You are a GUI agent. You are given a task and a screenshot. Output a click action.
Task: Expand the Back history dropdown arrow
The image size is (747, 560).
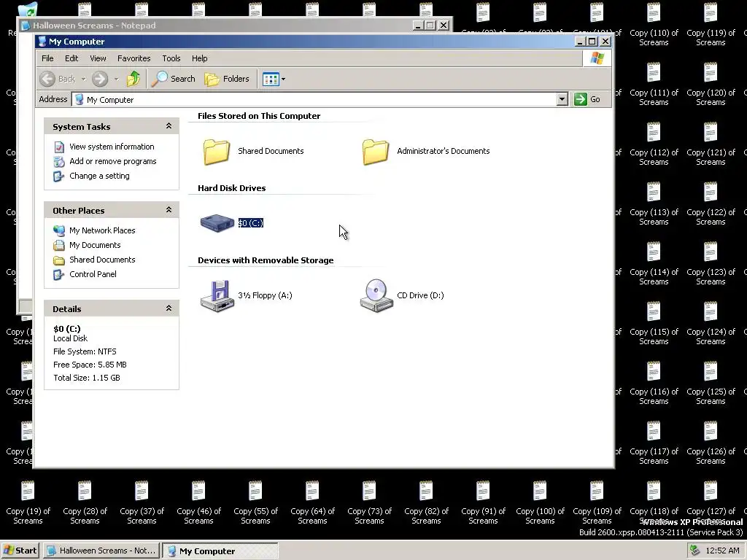pos(83,79)
